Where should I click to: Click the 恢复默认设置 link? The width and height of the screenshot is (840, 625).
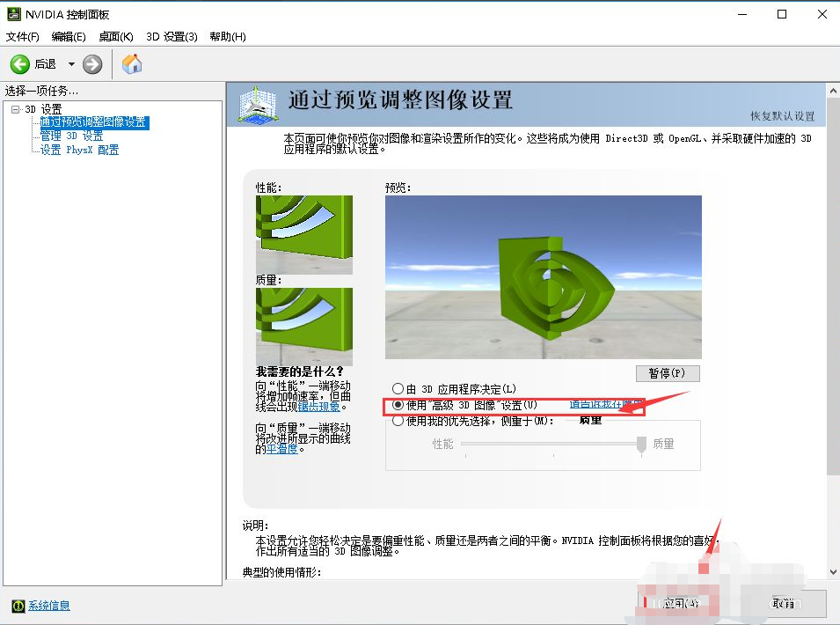(782, 116)
